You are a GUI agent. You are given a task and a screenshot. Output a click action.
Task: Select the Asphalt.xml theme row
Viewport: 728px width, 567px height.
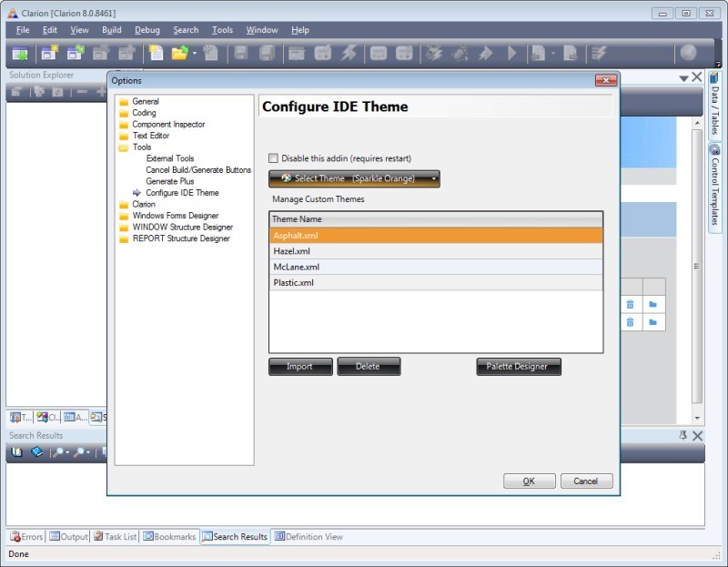point(436,236)
